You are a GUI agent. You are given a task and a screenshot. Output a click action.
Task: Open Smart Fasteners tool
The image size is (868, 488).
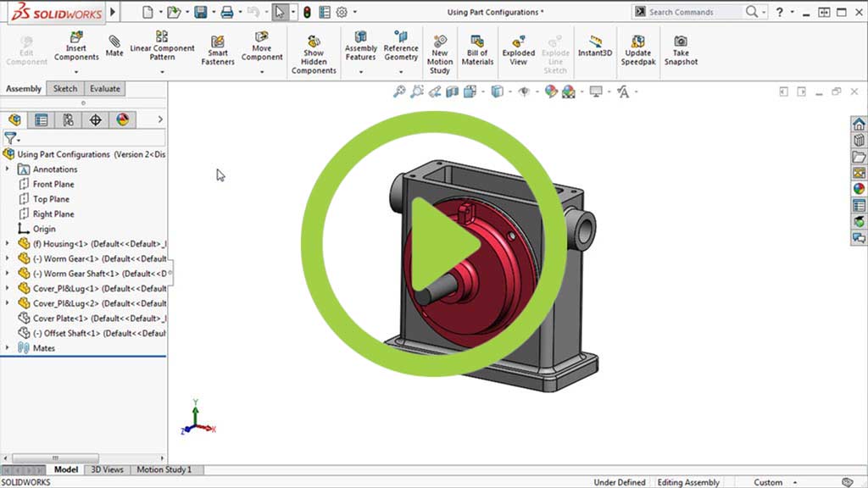[218, 42]
